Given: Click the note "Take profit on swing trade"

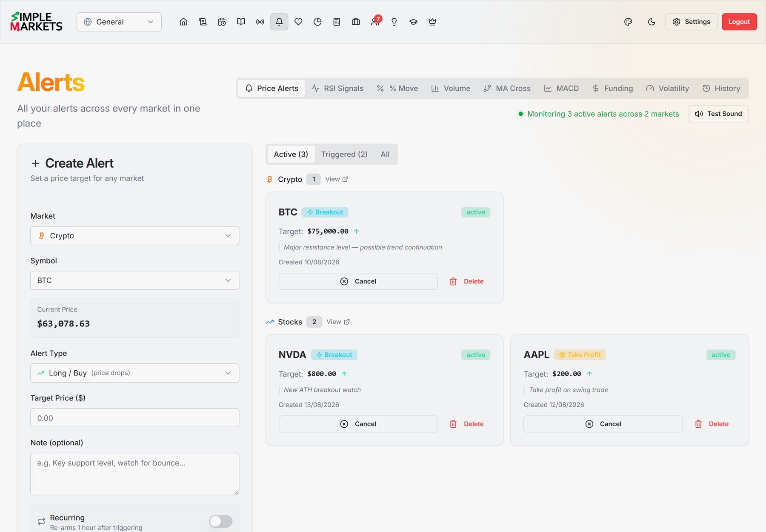Looking at the screenshot, I should [x=568, y=390].
